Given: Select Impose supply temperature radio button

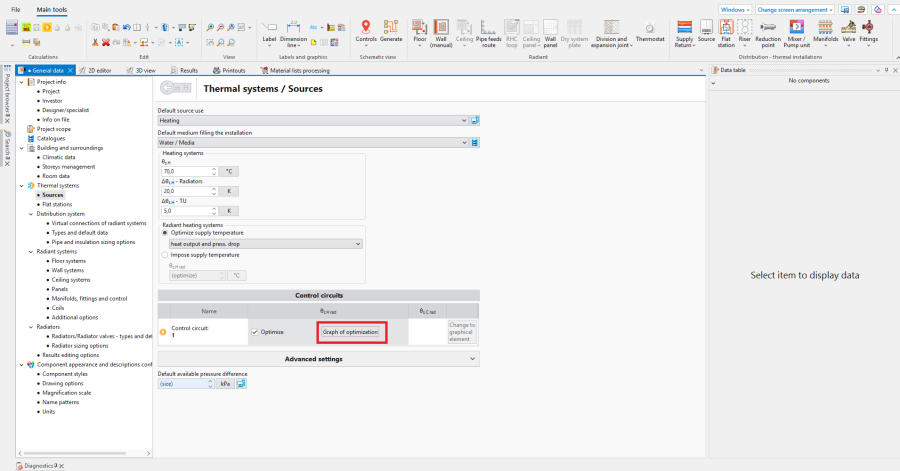Looking at the screenshot, I should [165, 255].
